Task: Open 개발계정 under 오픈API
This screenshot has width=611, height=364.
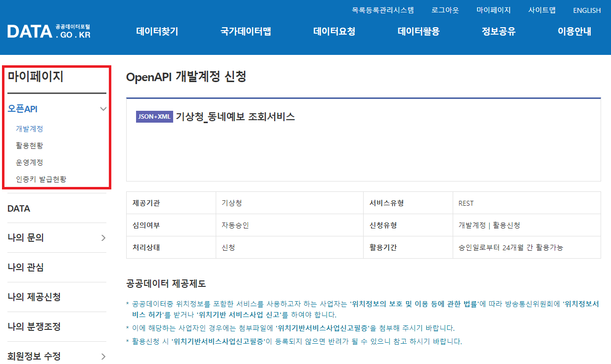Action: [29, 129]
